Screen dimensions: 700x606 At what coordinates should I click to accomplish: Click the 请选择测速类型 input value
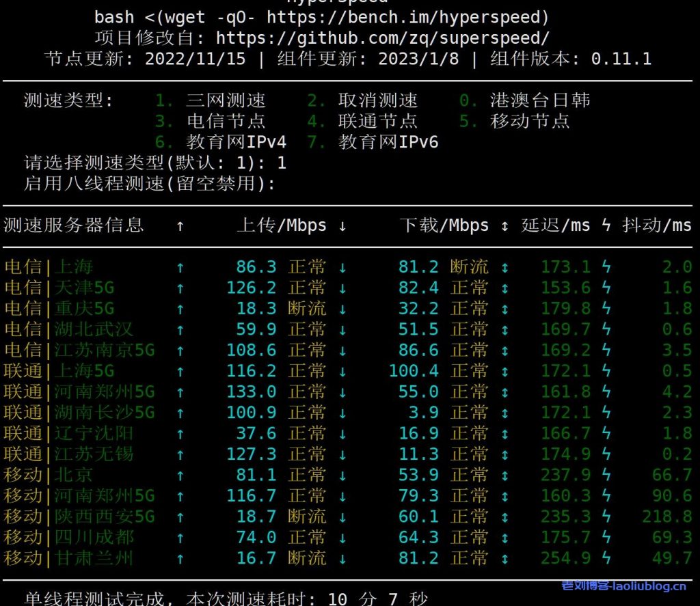(x=282, y=163)
